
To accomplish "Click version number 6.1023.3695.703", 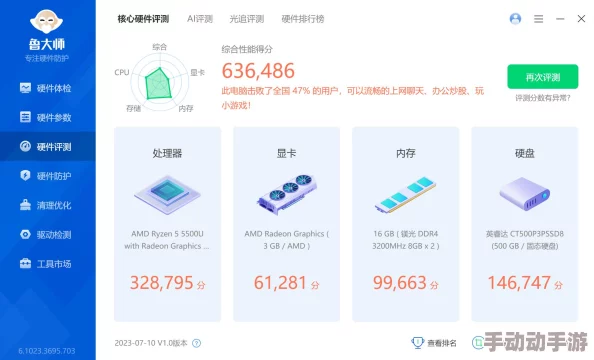I will click(47, 351).
